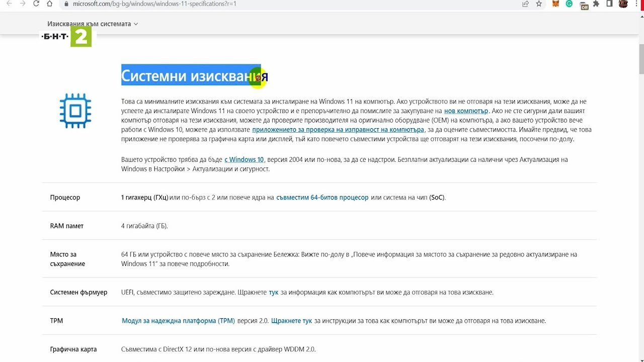Bookmark this page with the star
This screenshot has height=362, width=644.
pyautogui.click(x=539, y=4)
